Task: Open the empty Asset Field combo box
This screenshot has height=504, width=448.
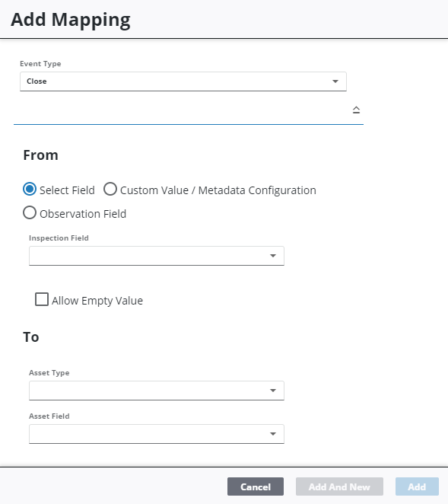Action: pyautogui.click(x=157, y=434)
